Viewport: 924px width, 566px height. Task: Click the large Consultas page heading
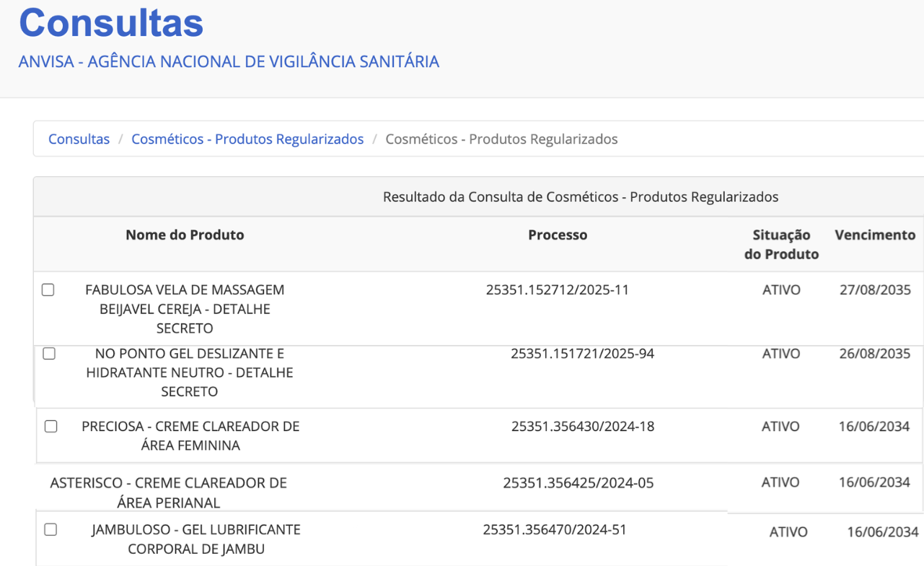point(111,22)
